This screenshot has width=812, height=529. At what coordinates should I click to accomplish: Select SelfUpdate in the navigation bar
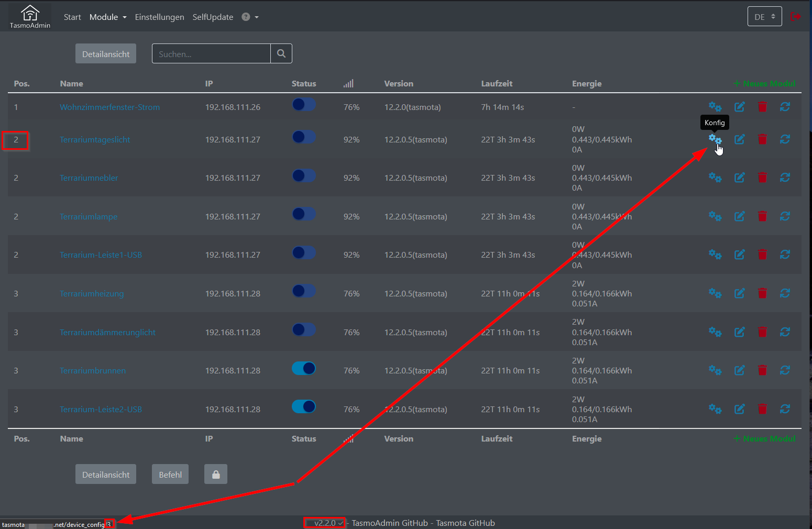point(213,17)
